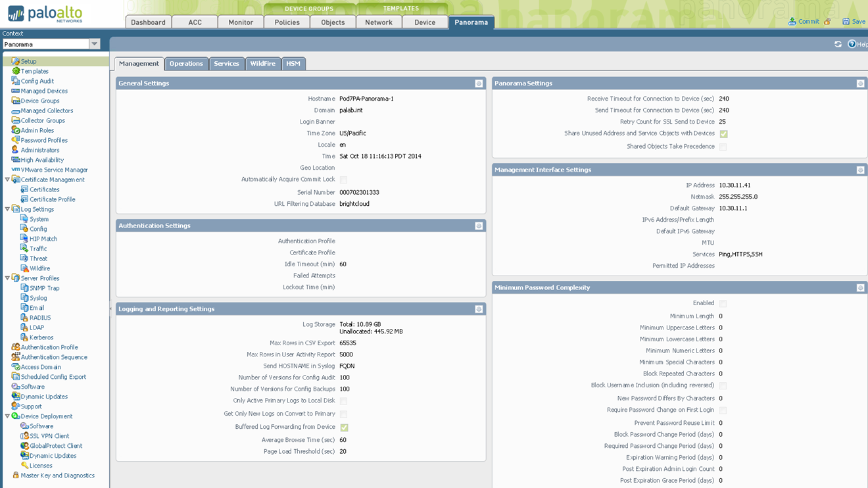The width and height of the screenshot is (868, 488).
Task: Select Kerberos under Server Profiles
Action: 41,337
